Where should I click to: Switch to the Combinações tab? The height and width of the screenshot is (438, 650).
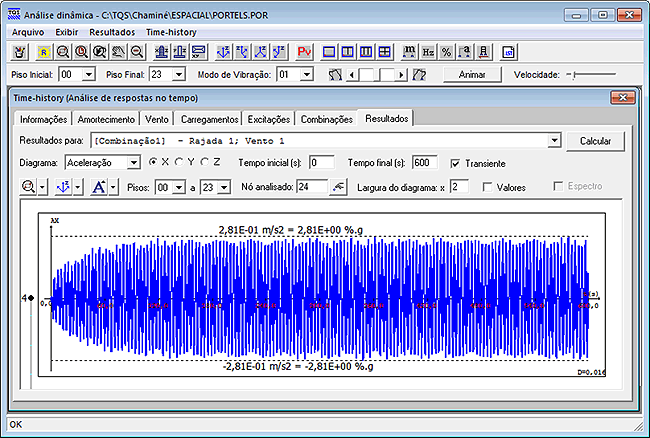point(327,119)
